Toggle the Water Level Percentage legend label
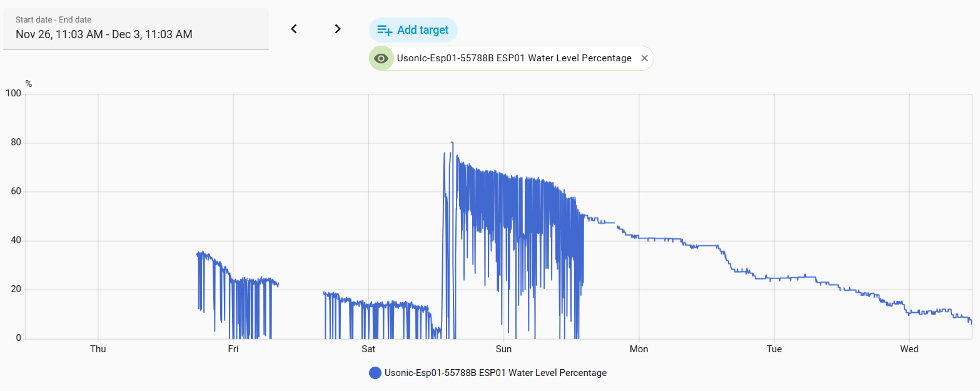This screenshot has height=391, width=980. (495, 373)
